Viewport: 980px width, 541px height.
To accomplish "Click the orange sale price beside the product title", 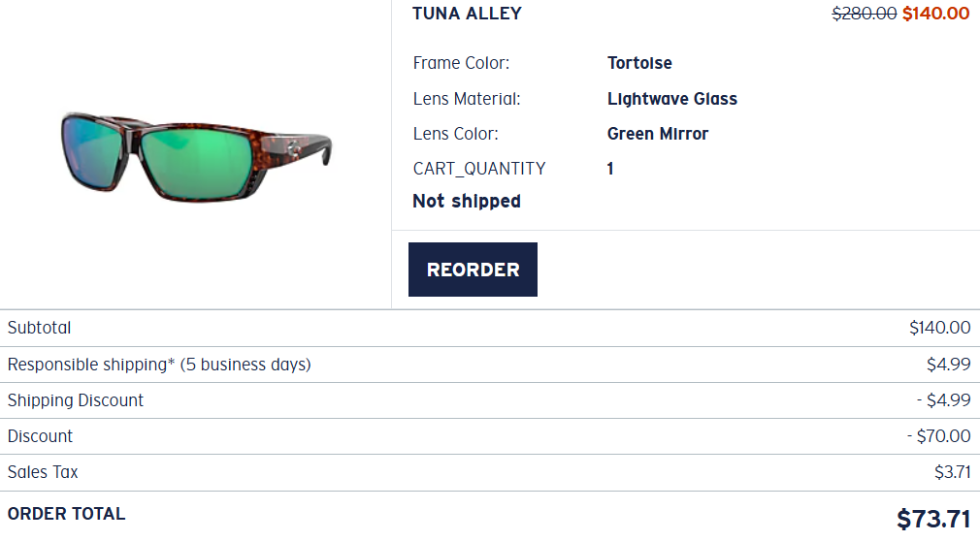I will (935, 14).
